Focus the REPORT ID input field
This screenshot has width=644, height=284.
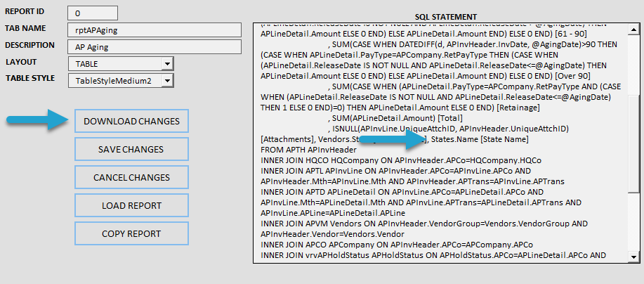93,13
